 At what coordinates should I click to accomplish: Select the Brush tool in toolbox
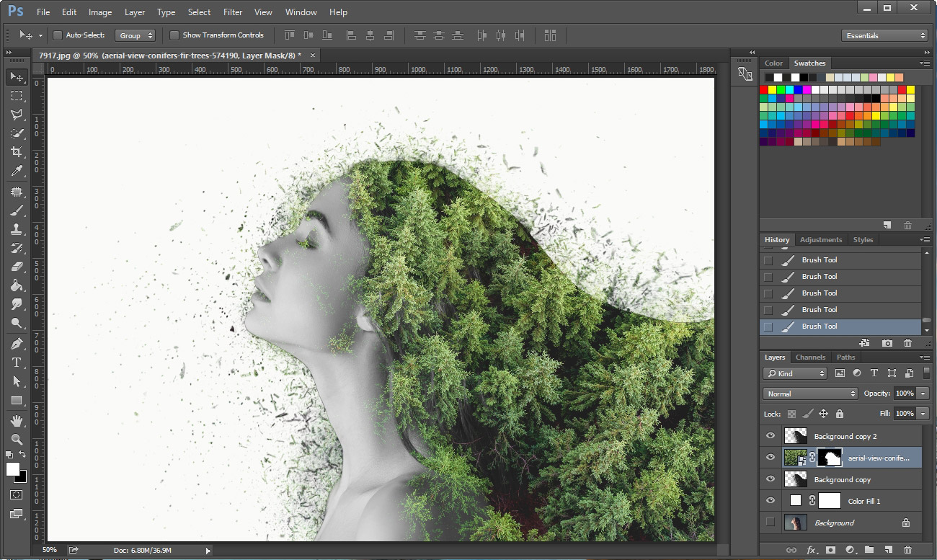click(x=17, y=210)
